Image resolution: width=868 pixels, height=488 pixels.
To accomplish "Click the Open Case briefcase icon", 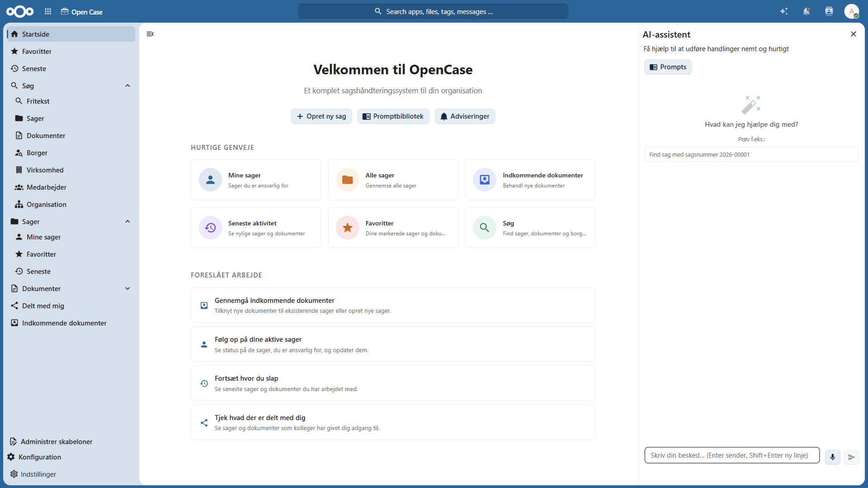I will (65, 11).
